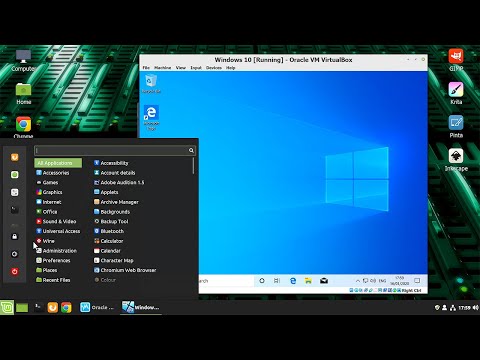Open the terminal icon in the panel
Screen dimensions: 480x360
[x=38, y=307]
